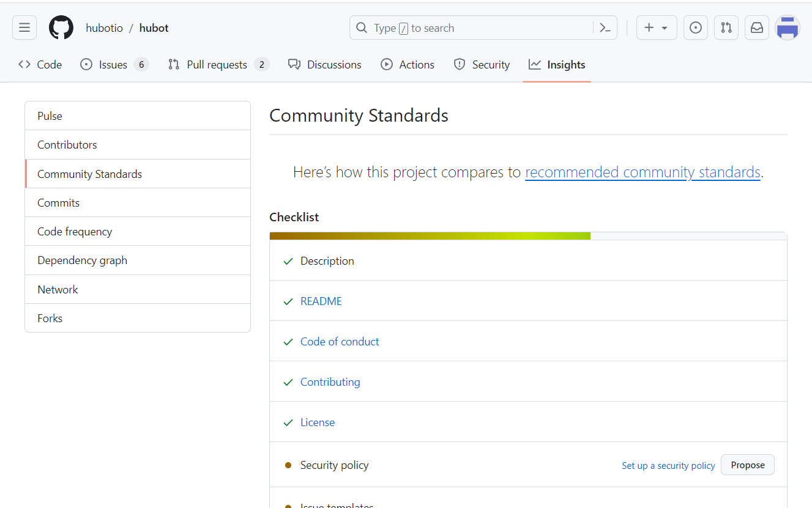Click the Propose button for Security policy

[x=748, y=465]
